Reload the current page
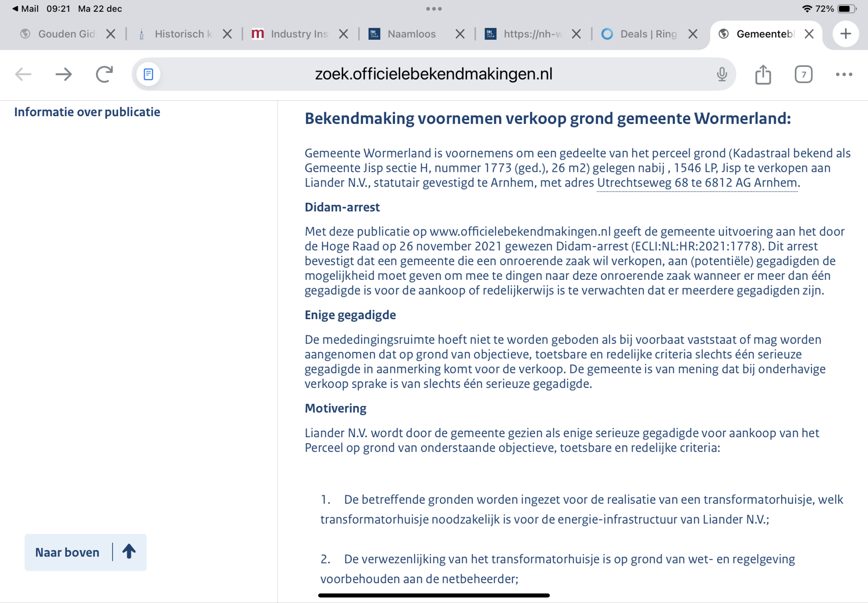Screen dimensions: 868x603 [x=104, y=74]
